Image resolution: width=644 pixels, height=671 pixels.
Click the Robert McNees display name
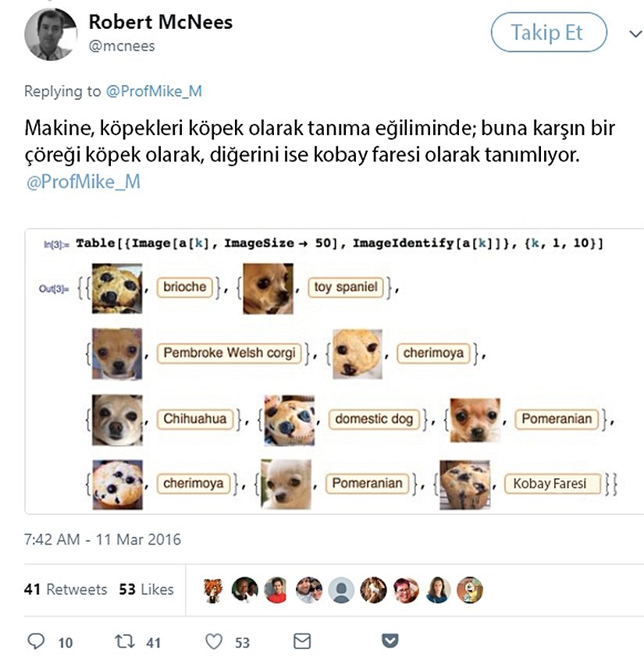point(162,23)
